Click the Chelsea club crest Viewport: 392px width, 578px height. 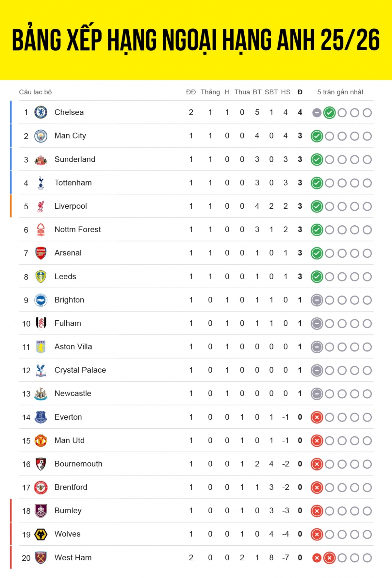coord(41,112)
